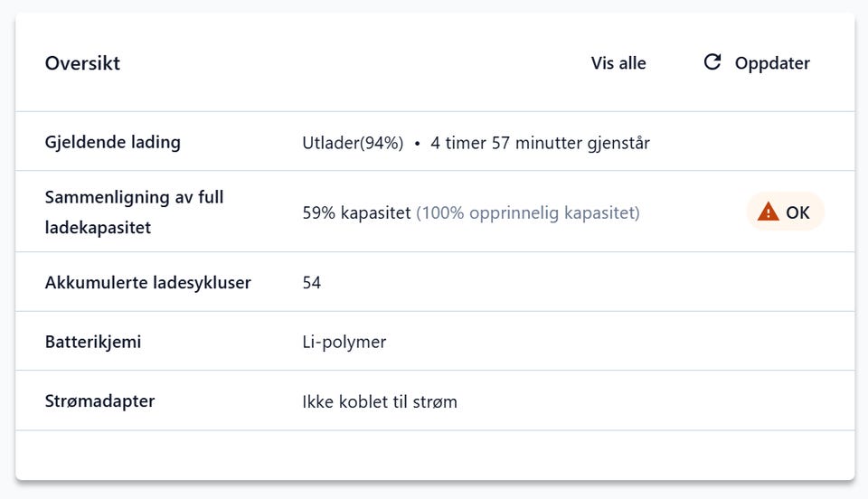This screenshot has height=499, width=868.
Task: Click the 4 timer 57 minutter gjenstår text
Action: (540, 143)
